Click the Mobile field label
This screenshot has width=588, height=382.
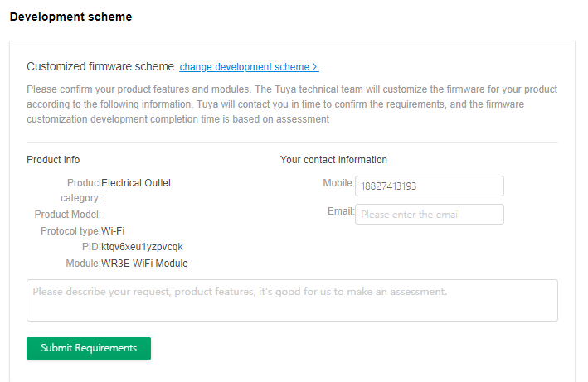point(338,183)
